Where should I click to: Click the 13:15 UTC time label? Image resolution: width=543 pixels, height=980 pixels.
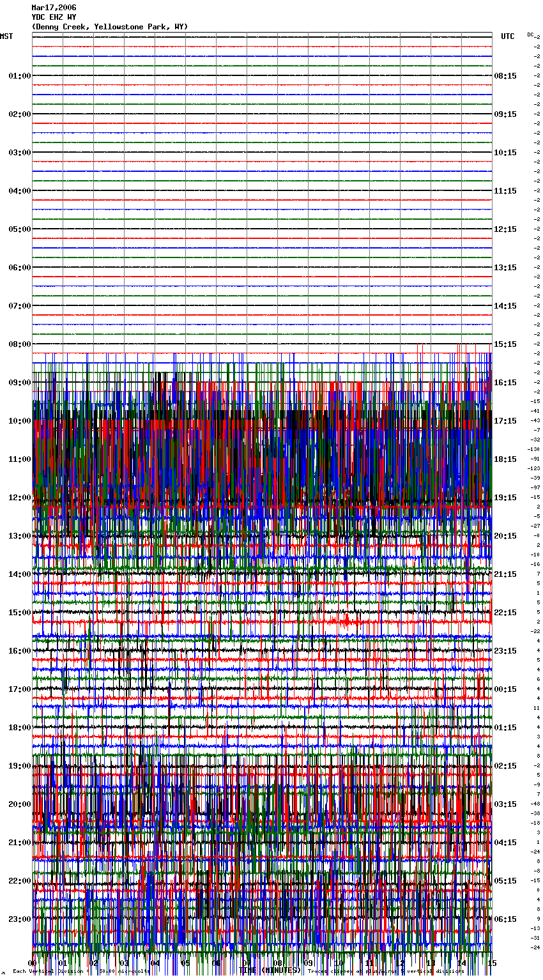tap(505, 268)
